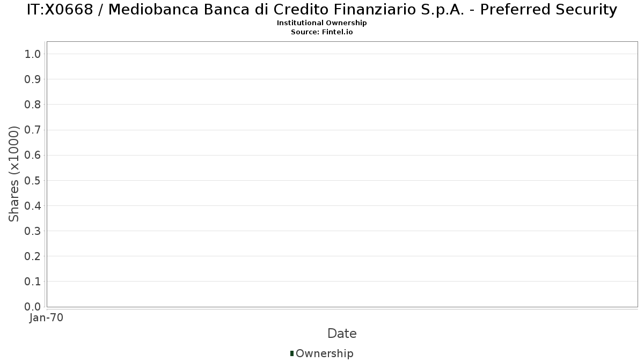
Task: Click the 0.4 y-axis tick label
Action: click(x=33, y=206)
